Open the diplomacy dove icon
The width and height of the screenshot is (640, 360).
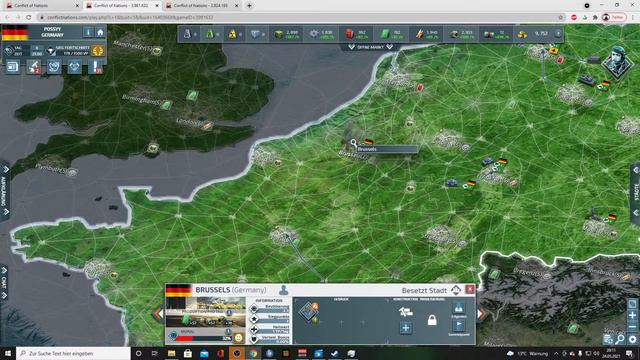tap(54, 67)
